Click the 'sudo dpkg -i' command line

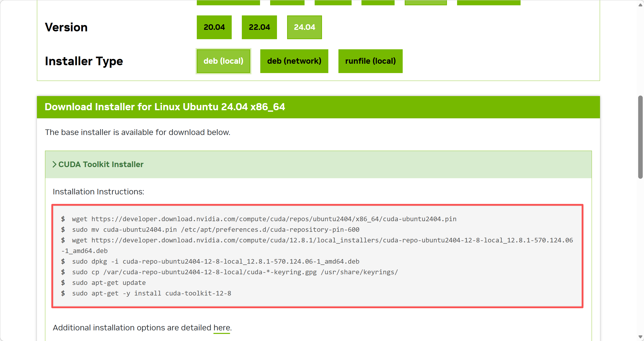pyautogui.click(x=216, y=262)
